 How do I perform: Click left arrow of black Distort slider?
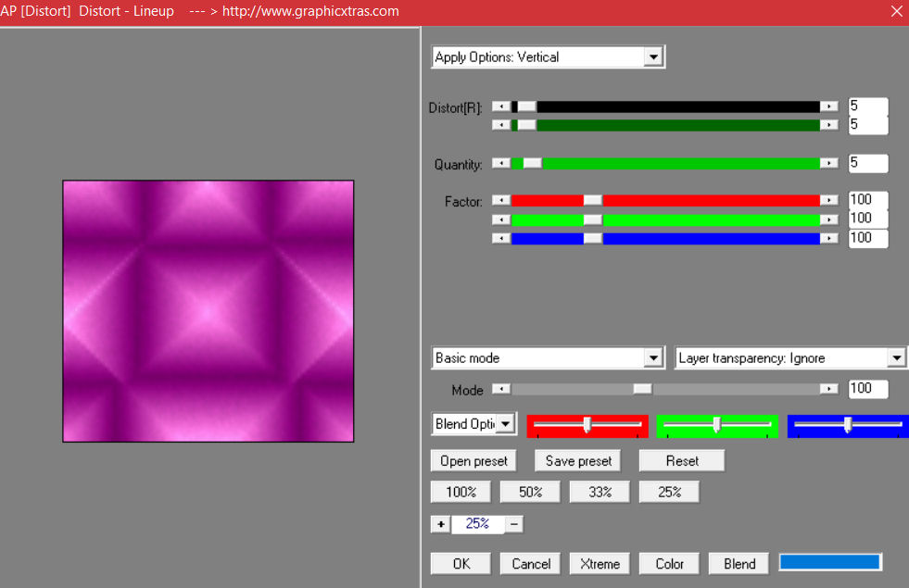coord(501,106)
